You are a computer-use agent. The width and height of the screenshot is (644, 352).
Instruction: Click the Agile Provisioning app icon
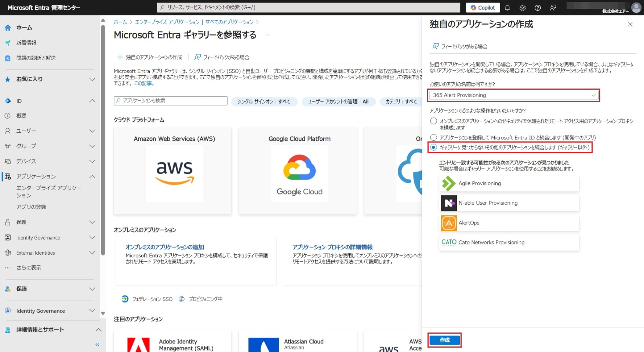coord(448,184)
